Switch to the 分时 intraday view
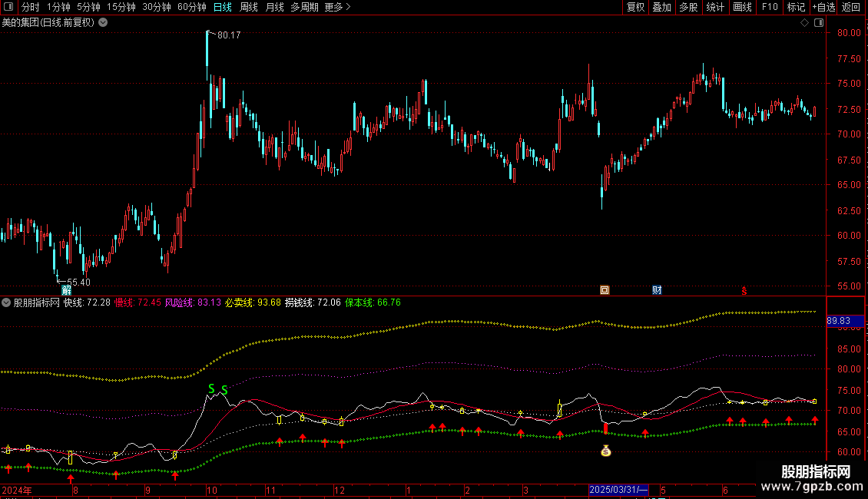Screen dimensions: 868x499 tap(31, 7)
